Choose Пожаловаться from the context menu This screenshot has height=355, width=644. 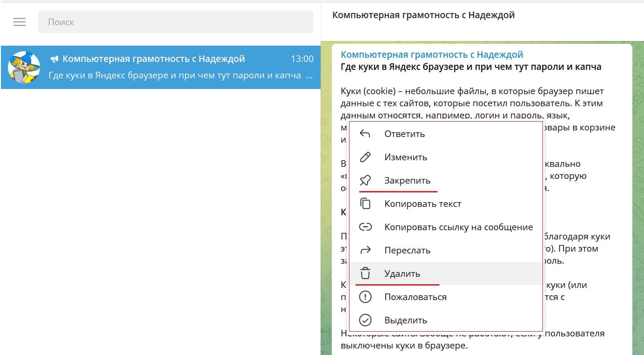coord(415,297)
